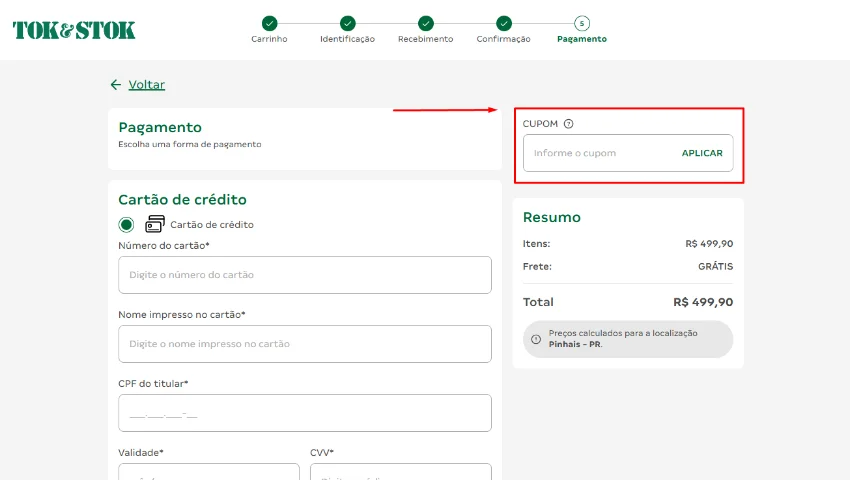Go back using the Voltar link
The height and width of the screenshot is (480, 850).
pyautogui.click(x=146, y=85)
